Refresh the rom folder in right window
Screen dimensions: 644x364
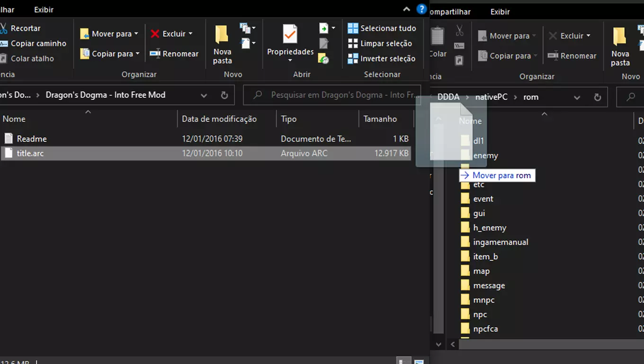point(598,97)
